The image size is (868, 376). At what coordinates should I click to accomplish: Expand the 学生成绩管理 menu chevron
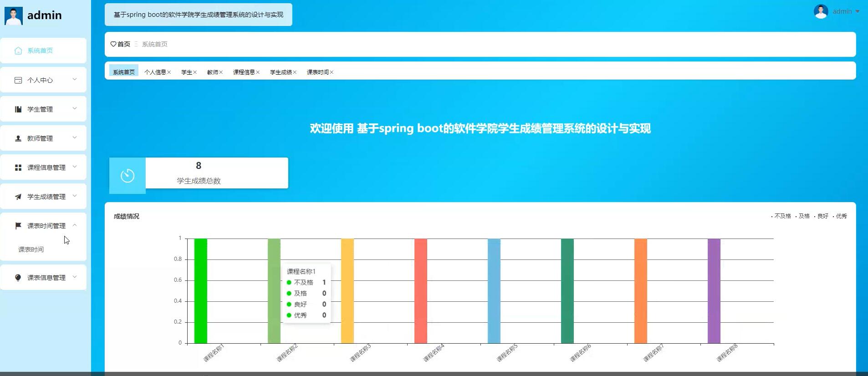(75, 196)
